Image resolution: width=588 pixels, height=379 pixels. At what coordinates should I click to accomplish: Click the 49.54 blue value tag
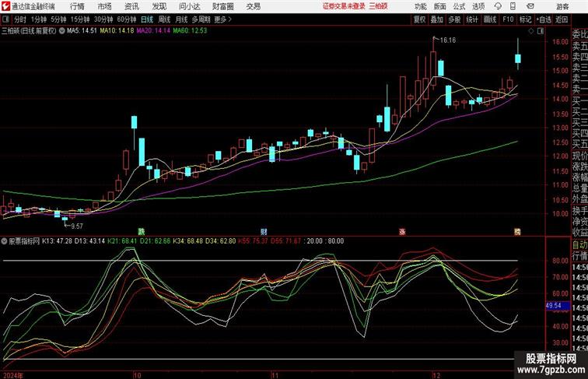(557, 306)
